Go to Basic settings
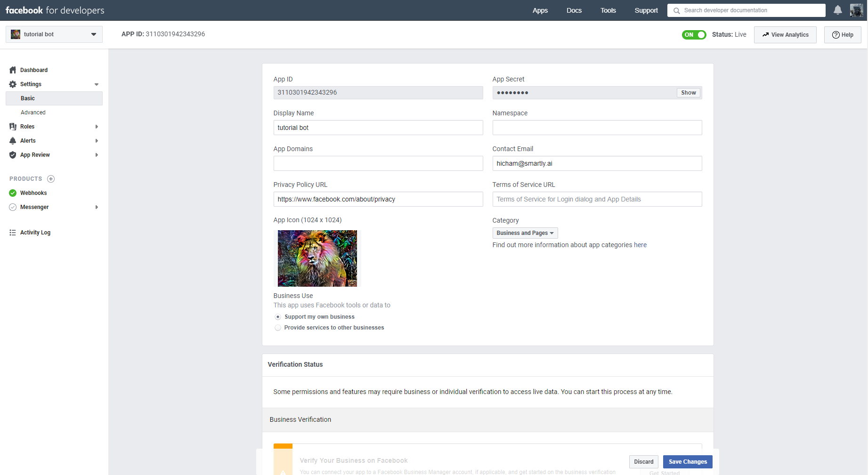 pyautogui.click(x=54, y=98)
